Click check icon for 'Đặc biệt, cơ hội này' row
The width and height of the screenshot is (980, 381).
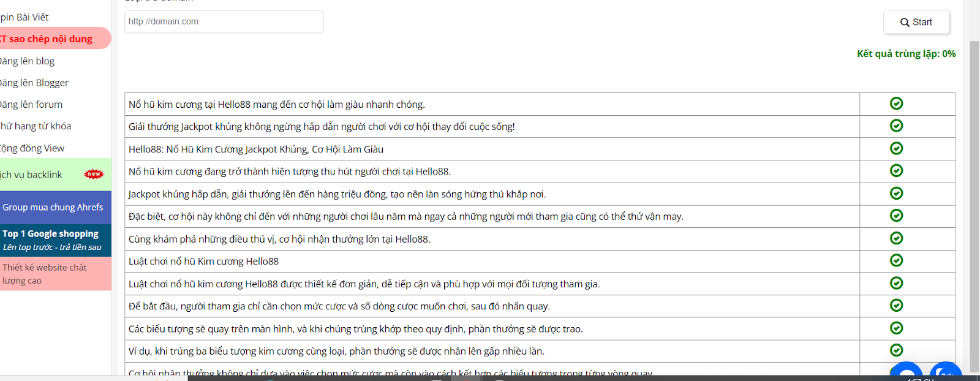tap(896, 216)
